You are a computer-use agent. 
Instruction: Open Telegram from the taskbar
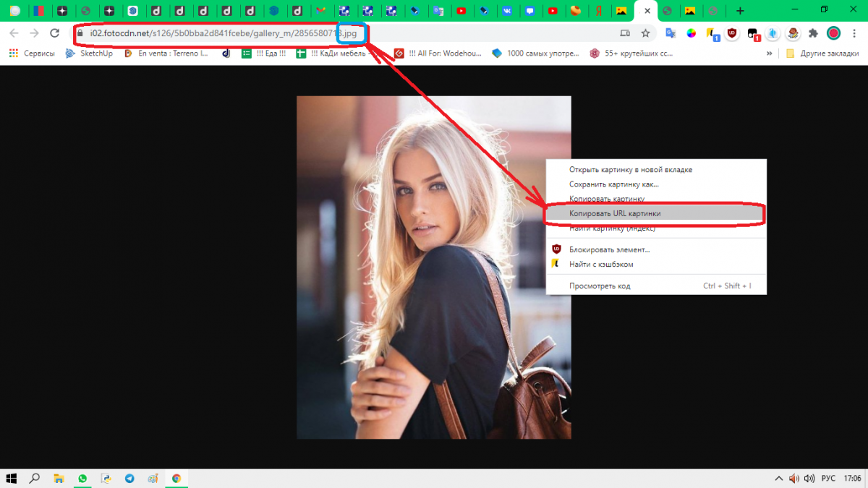tap(129, 479)
